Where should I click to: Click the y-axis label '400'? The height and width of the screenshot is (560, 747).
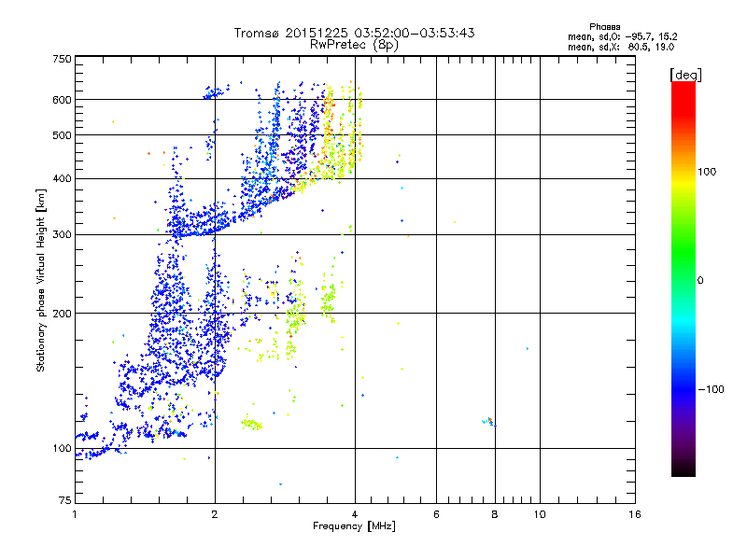[x=62, y=178]
